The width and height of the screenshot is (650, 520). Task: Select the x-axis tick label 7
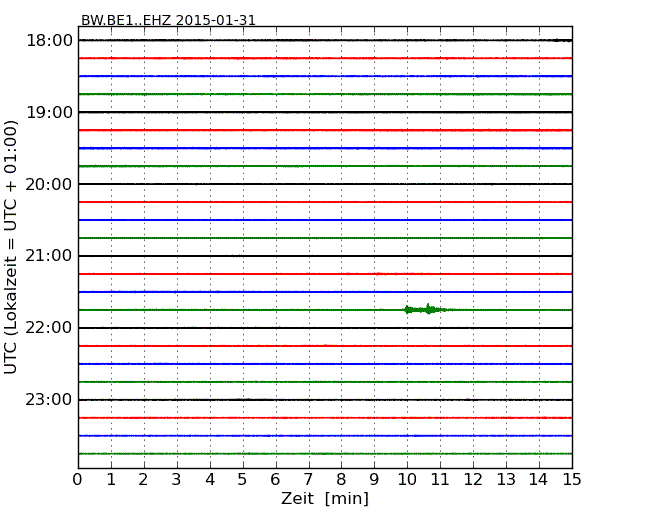coord(308,479)
